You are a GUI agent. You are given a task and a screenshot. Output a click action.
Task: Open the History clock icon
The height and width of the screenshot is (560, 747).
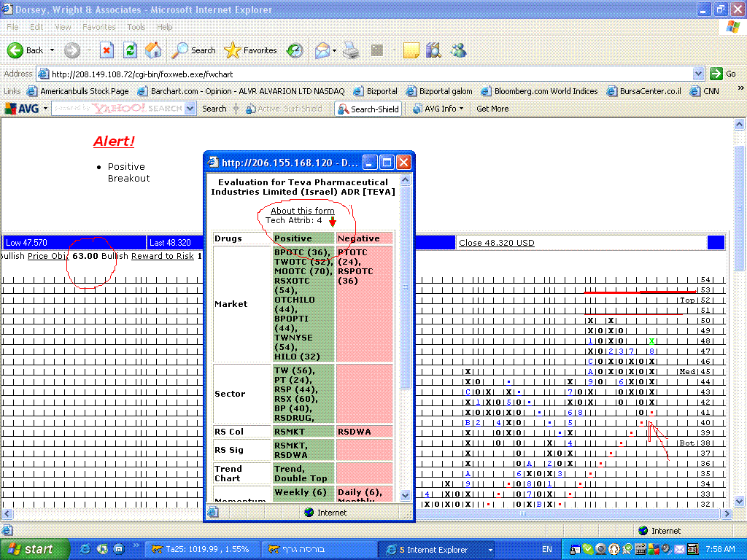(x=295, y=50)
